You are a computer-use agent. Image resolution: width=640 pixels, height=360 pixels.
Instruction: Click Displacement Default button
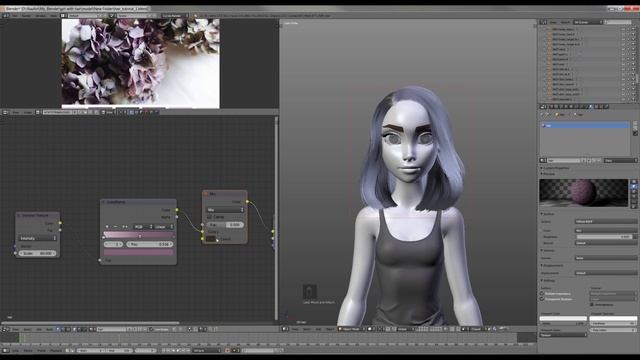pos(606,273)
